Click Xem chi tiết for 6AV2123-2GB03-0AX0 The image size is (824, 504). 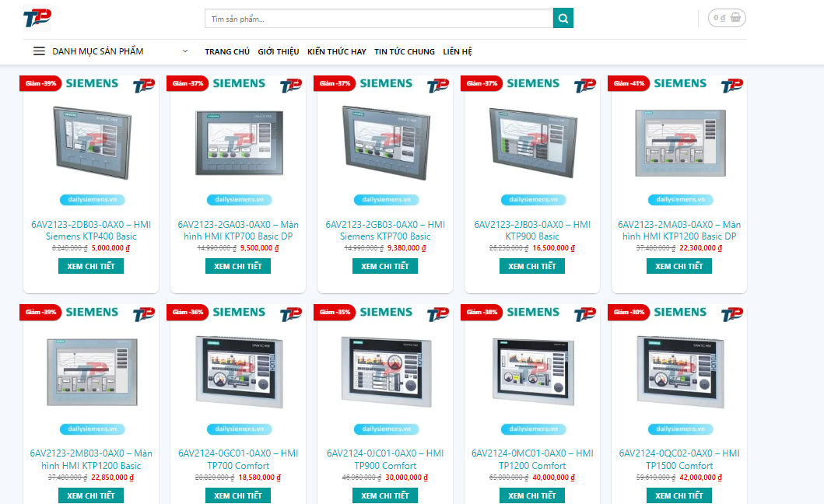[x=385, y=267]
